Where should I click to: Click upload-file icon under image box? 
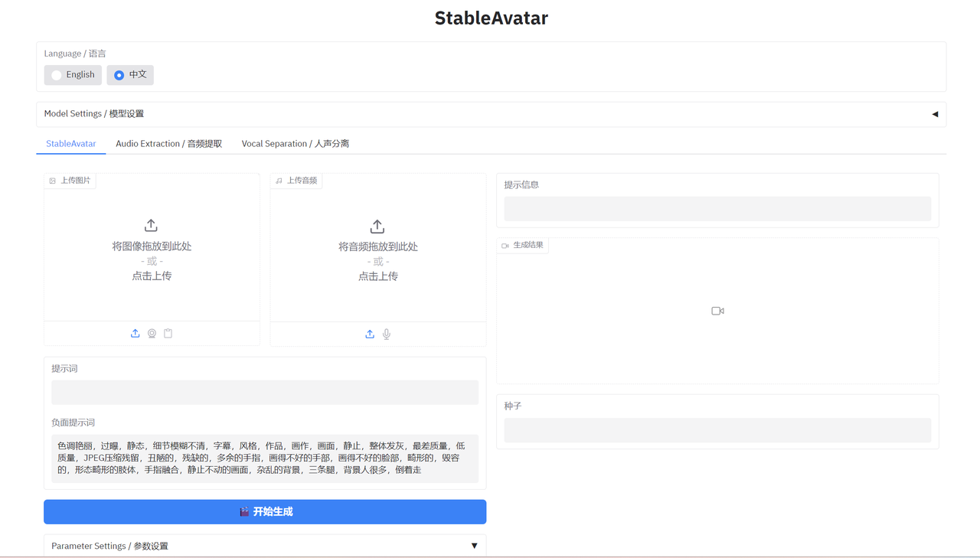click(x=135, y=334)
